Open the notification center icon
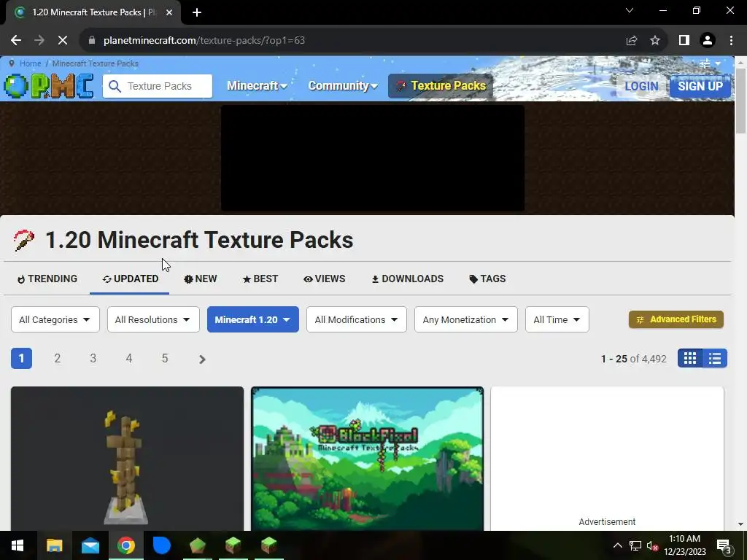The height and width of the screenshot is (560, 747). tap(724, 545)
